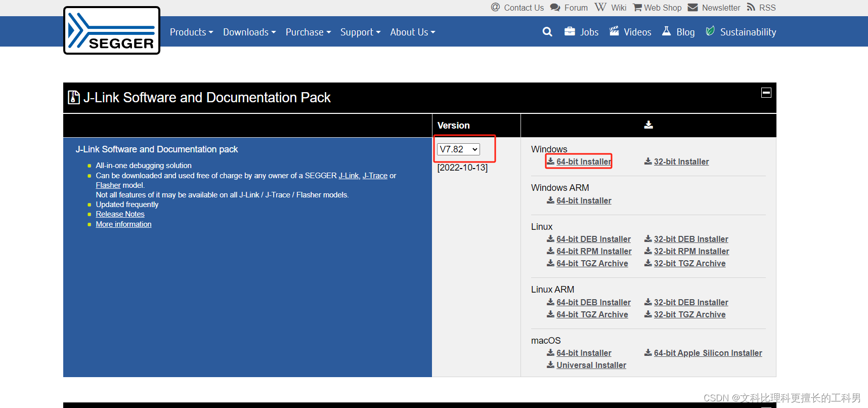Click the RSS feed icon
This screenshot has width=868, height=408.
[751, 7]
